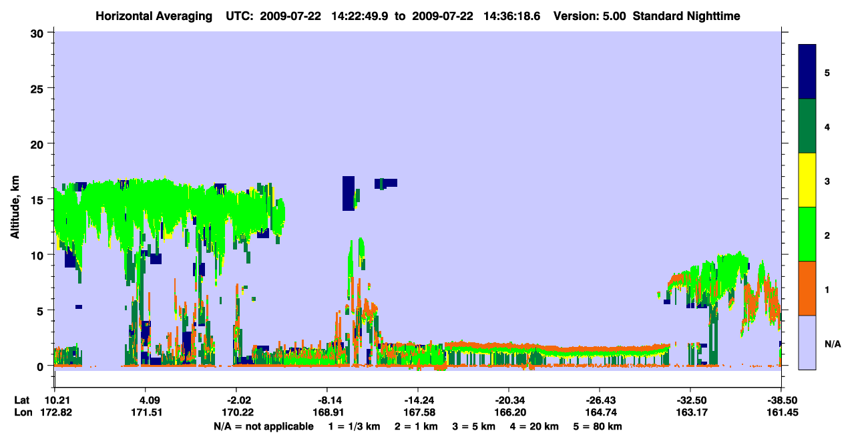Image resolution: width=868 pixels, height=445 pixels.
Task: Click the dark green color bar segment 4
Action: coord(807,126)
